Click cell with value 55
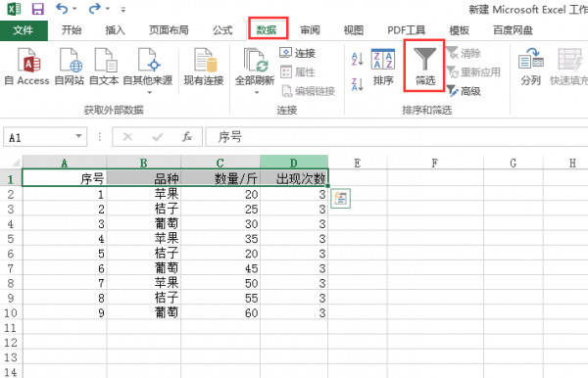Image resolution: width=588 pixels, height=378 pixels. 220,298
